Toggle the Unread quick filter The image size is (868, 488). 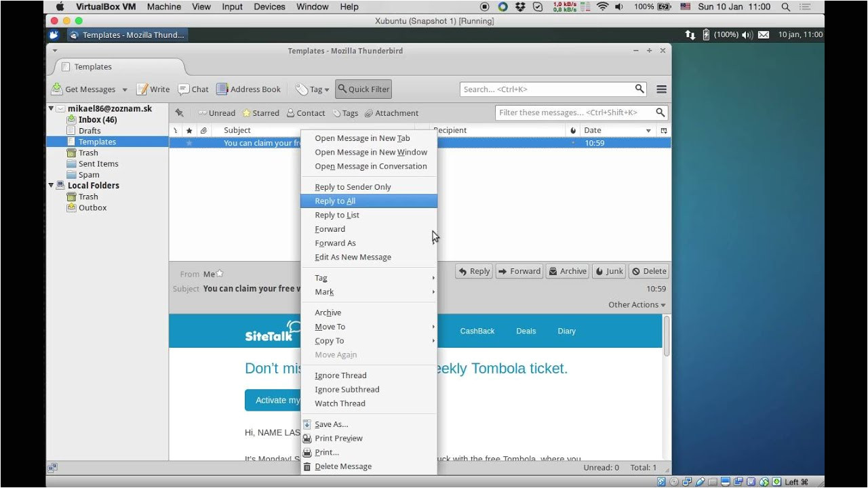[216, 113]
